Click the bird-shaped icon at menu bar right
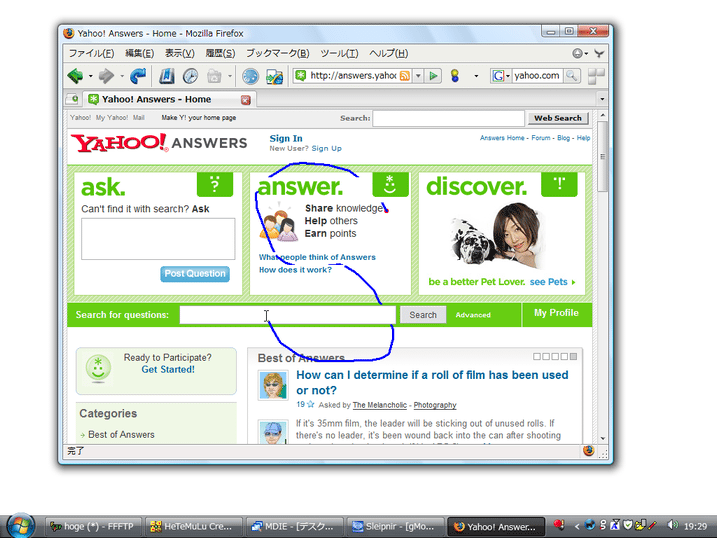The width and height of the screenshot is (717, 538). point(599,53)
